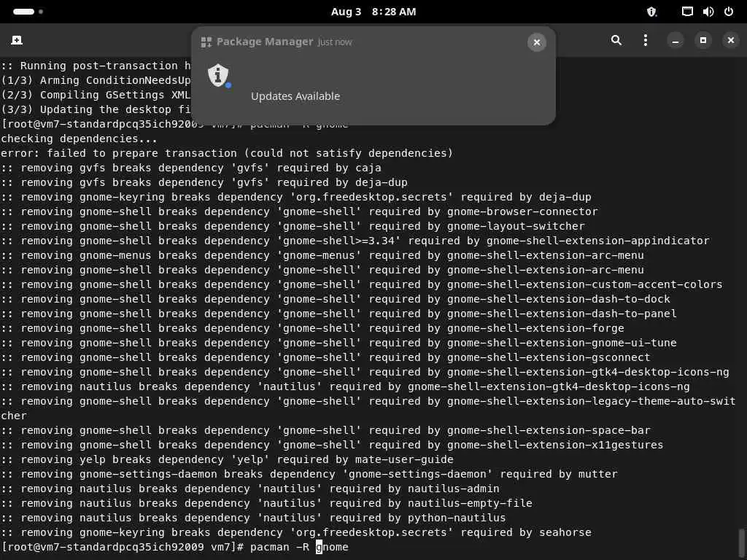Screen dimensions: 747x560
Task: Close the terminal window
Action: click(731, 41)
